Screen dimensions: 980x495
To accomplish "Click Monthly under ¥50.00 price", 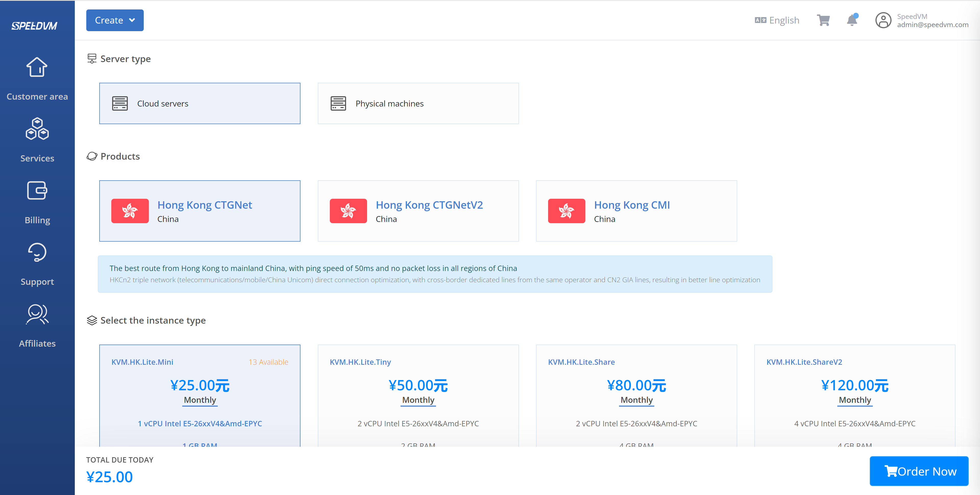I will click(418, 400).
